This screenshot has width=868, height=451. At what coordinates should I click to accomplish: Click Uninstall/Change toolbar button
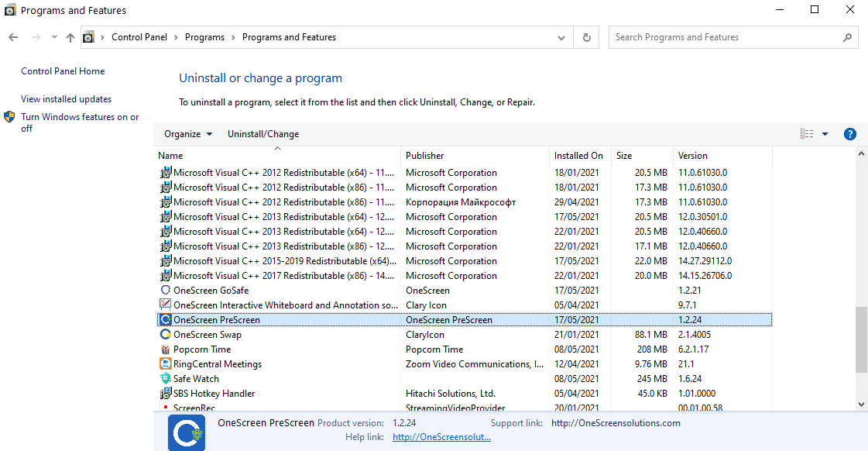[x=263, y=134]
